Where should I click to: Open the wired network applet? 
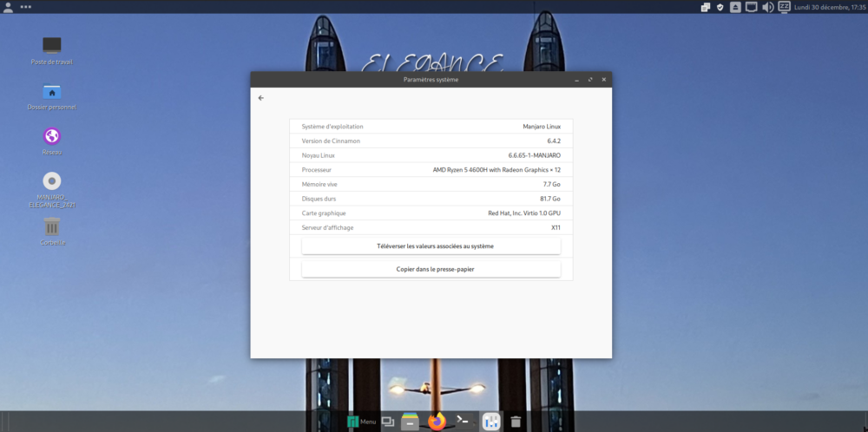(751, 7)
